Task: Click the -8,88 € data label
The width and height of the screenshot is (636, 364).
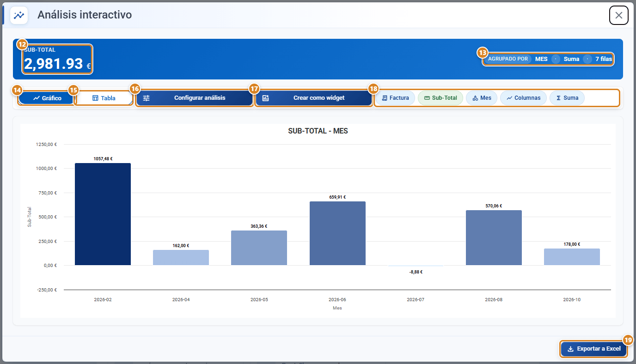Action: [416, 272]
